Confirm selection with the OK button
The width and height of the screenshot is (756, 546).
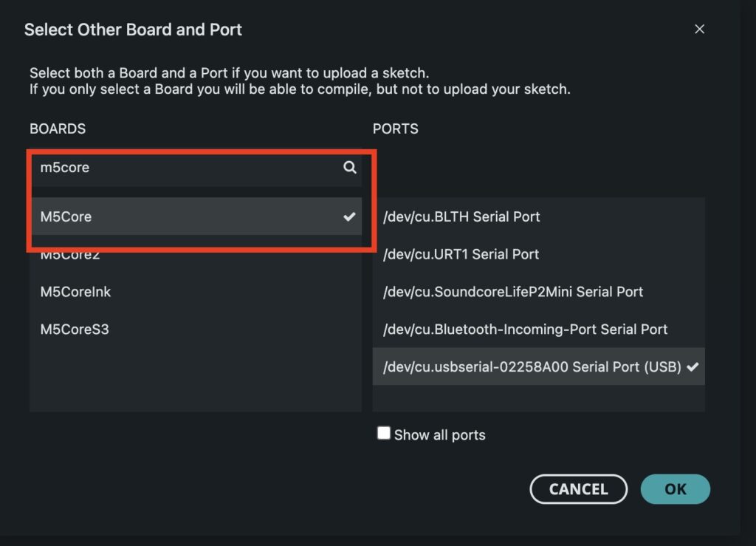675,489
